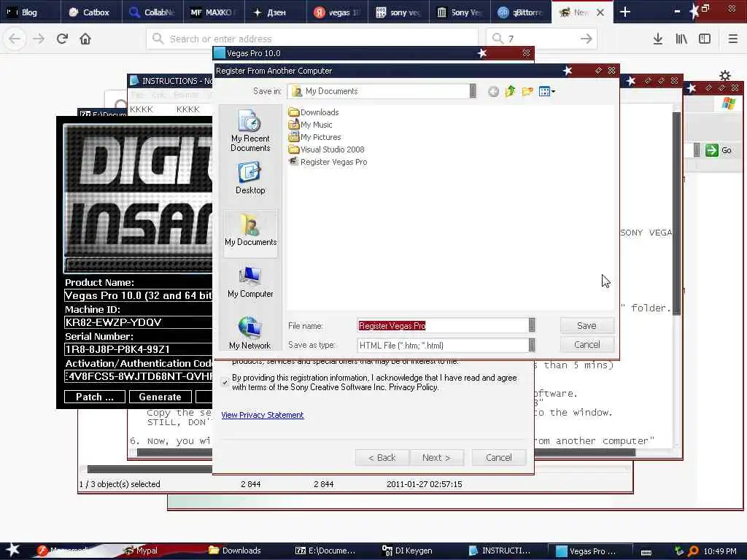
Task: Expand the Save as type dropdown
Action: (x=532, y=345)
